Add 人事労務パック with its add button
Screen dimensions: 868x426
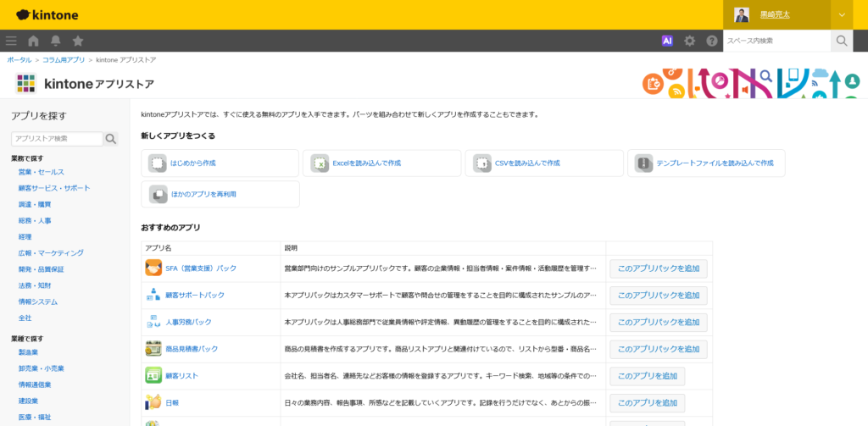659,322
